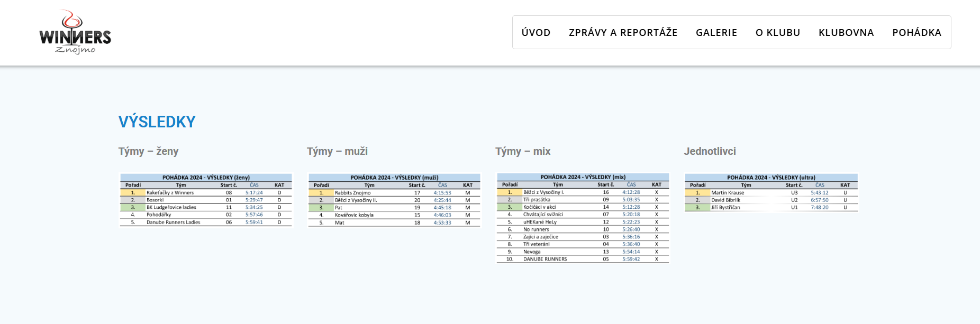Enlarge the mix teams results table

[583, 218]
